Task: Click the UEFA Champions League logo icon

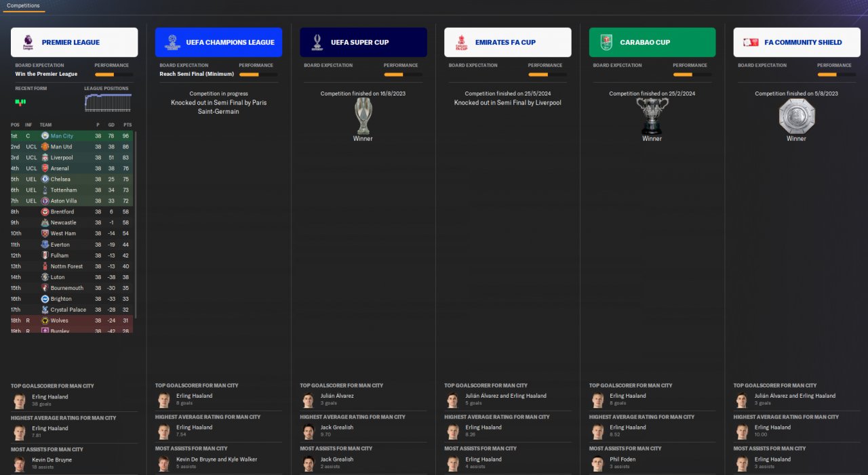Action: (x=172, y=42)
